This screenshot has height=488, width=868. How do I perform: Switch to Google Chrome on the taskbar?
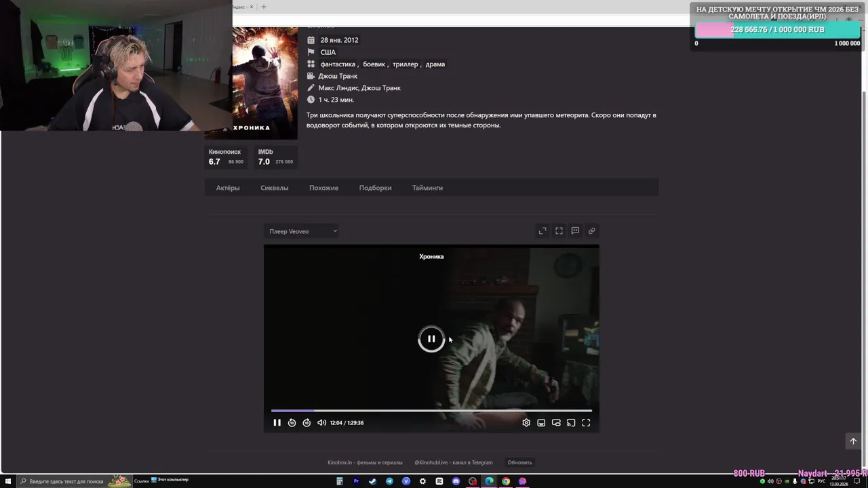coord(506,481)
